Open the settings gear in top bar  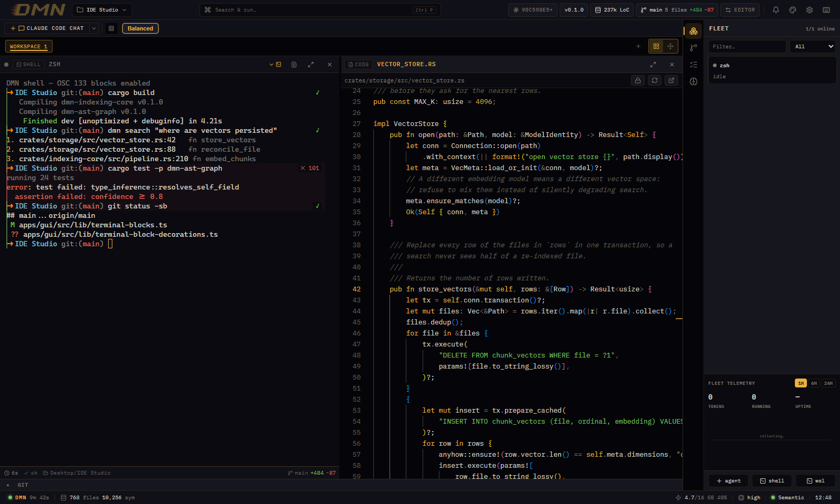810,10
